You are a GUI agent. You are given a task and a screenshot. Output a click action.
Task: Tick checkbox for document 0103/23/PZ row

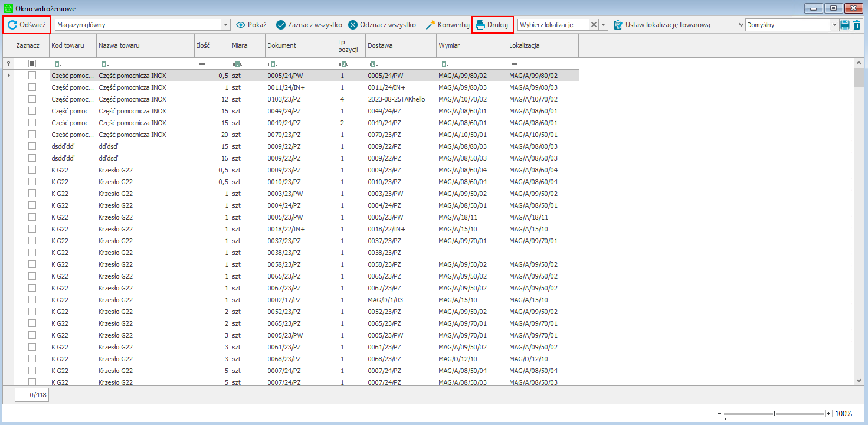coord(32,99)
